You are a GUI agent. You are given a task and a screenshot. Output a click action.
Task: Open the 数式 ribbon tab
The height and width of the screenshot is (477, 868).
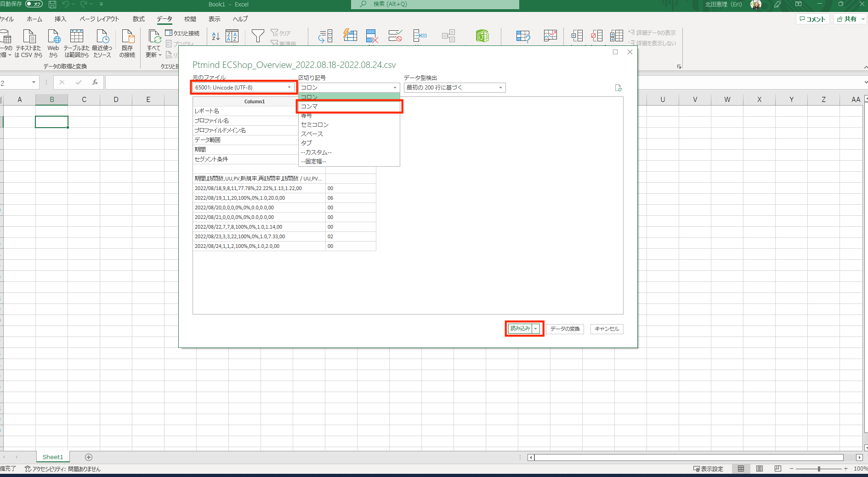(138, 19)
